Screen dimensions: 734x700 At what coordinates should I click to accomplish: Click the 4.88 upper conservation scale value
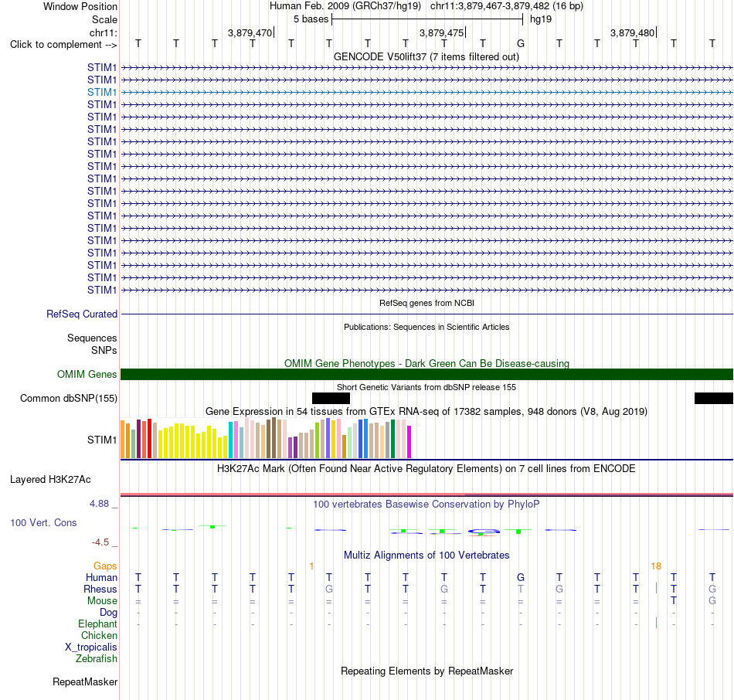pos(99,504)
